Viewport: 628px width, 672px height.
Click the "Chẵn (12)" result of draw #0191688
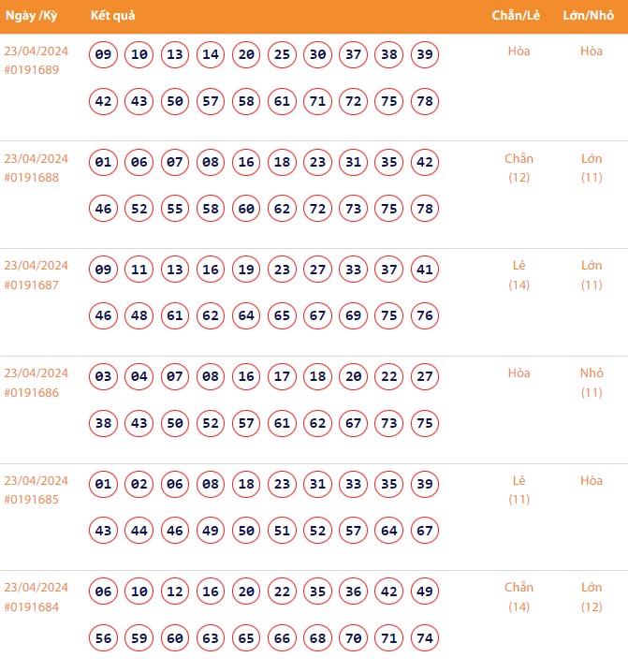518,168
